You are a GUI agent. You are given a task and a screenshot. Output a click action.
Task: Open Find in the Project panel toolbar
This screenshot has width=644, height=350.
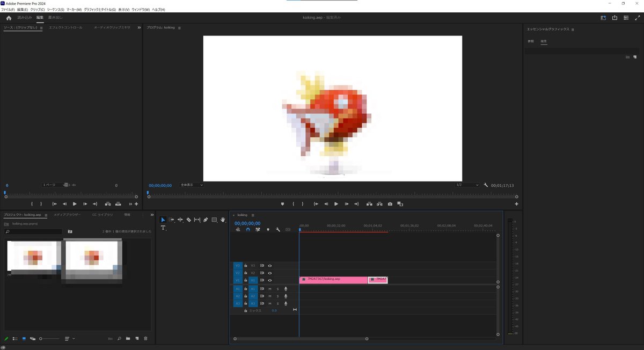pos(119,339)
